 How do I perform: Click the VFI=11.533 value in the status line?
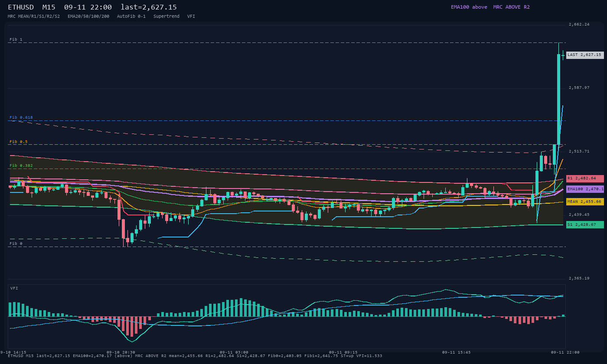[368, 356]
